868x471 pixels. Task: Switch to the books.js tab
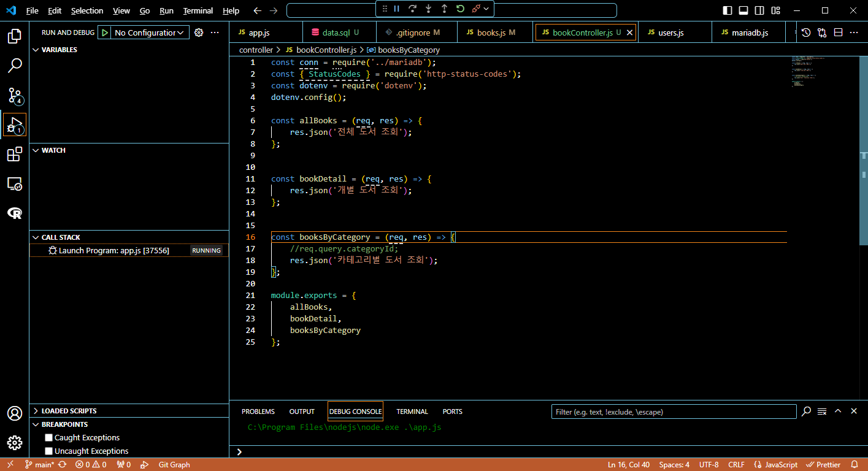pyautogui.click(x=495, y=33)
